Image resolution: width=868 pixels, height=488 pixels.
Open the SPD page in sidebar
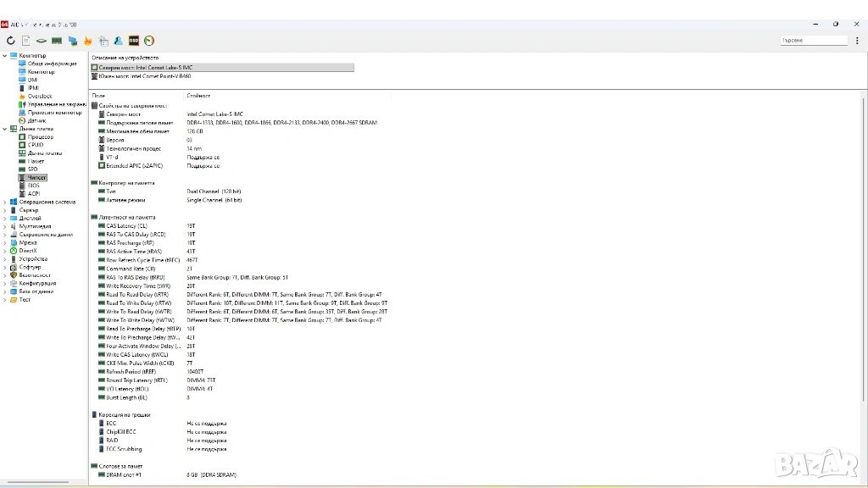click(32, 169)
